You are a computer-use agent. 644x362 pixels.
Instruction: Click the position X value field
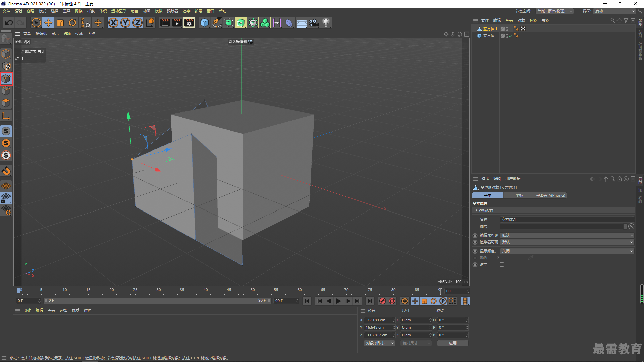378,320
